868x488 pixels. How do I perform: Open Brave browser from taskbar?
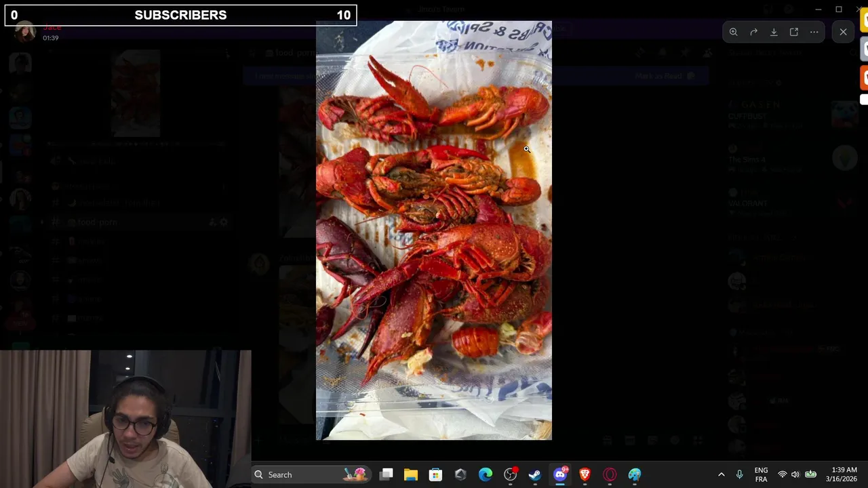click(x=585, y=474)
